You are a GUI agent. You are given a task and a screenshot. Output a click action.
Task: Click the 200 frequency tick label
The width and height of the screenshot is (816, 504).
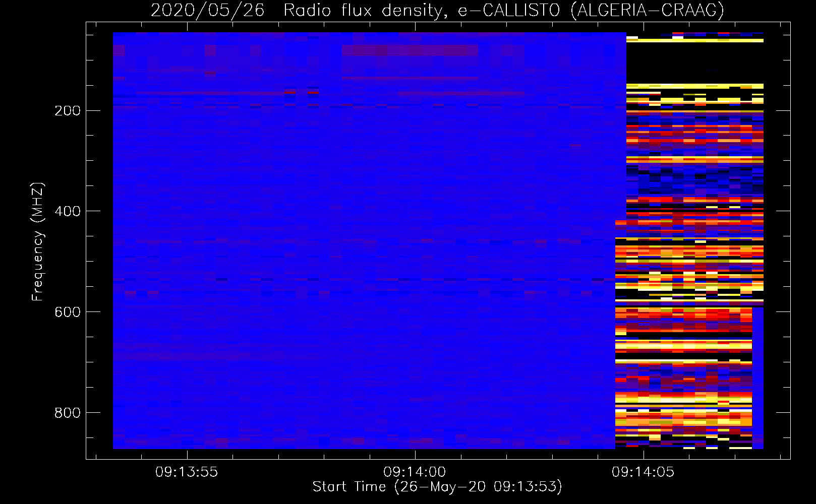tap(68, 111)
